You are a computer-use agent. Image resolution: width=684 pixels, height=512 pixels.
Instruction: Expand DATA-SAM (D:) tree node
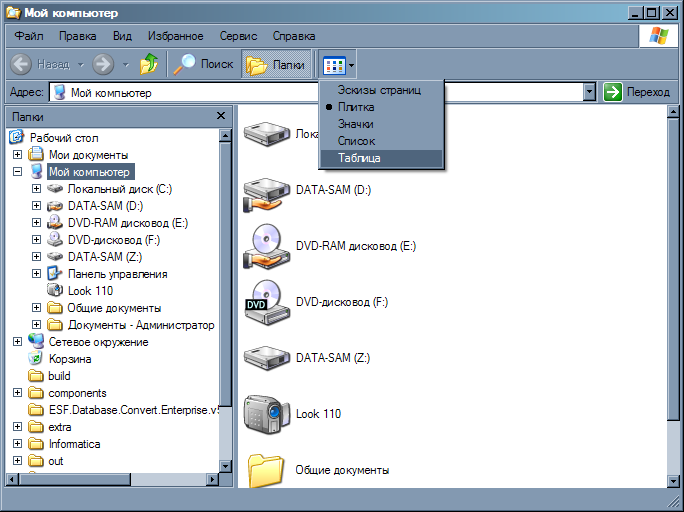(x=37, y=206)
